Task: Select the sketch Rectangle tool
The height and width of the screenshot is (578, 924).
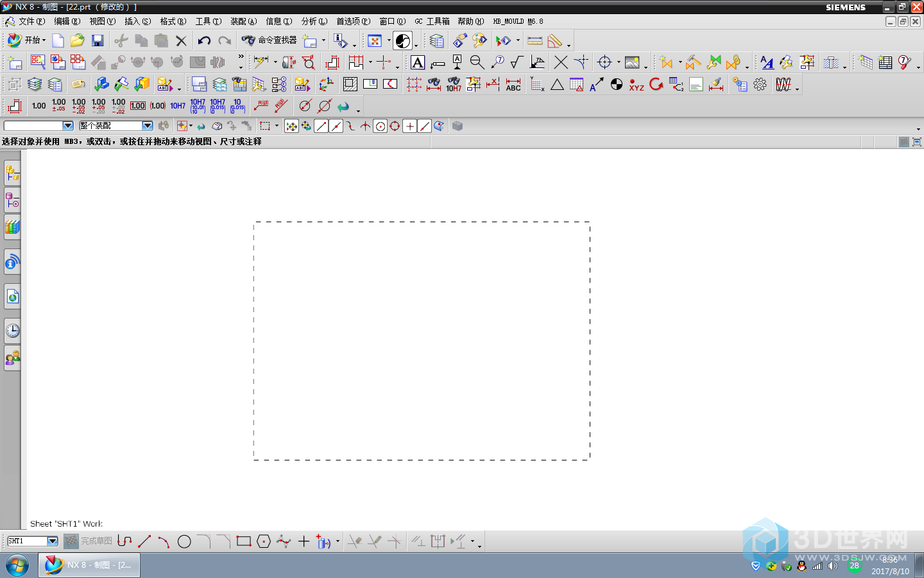Action: 243,541
